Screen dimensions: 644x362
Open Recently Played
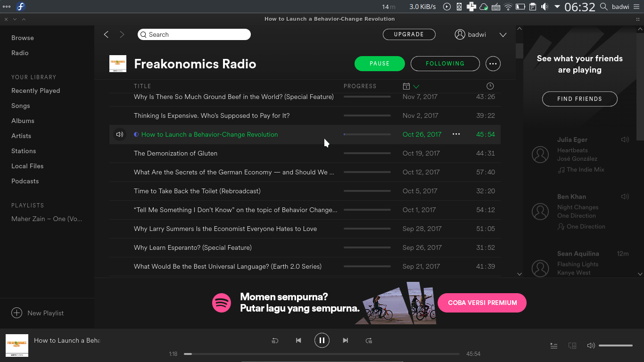click(36, 90)
